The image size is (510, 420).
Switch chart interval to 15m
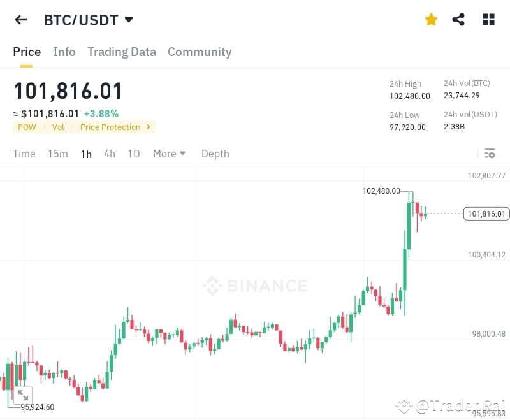[57, 154]
